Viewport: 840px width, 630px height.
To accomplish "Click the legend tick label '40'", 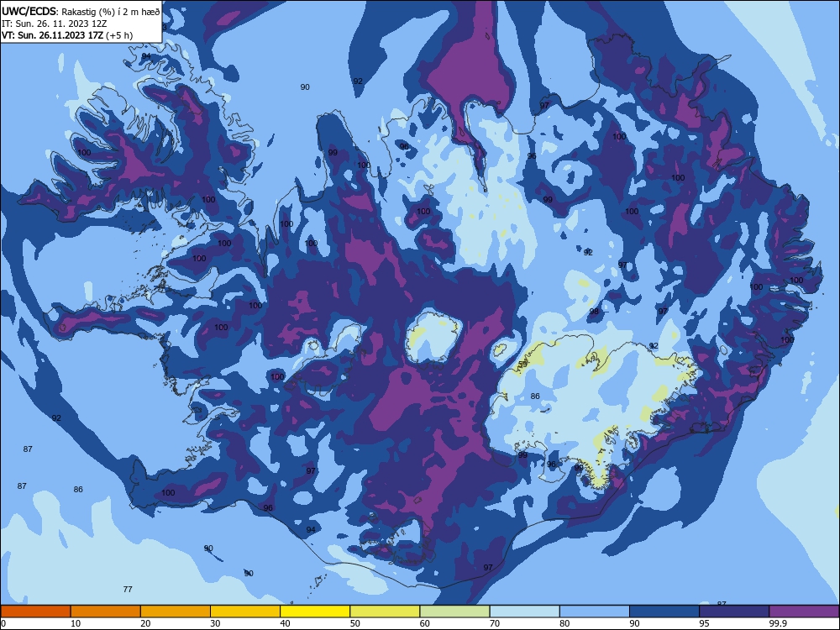I will tap(285, 623).
